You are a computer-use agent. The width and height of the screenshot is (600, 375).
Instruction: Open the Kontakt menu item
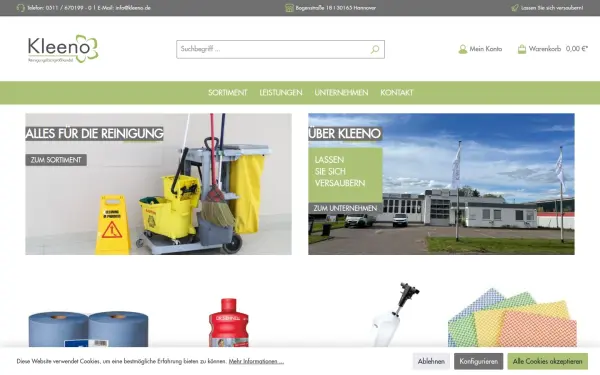[397, 93]
